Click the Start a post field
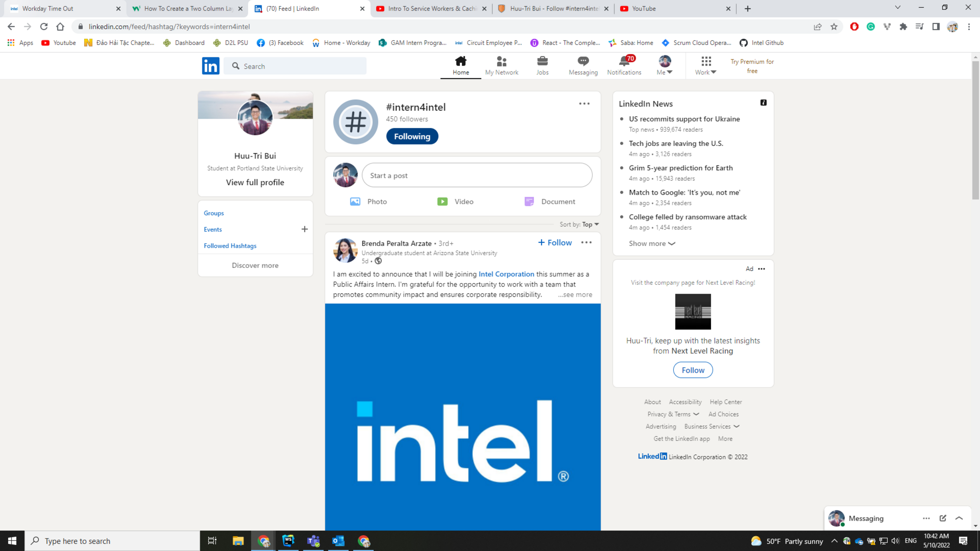 coord(477,176)
